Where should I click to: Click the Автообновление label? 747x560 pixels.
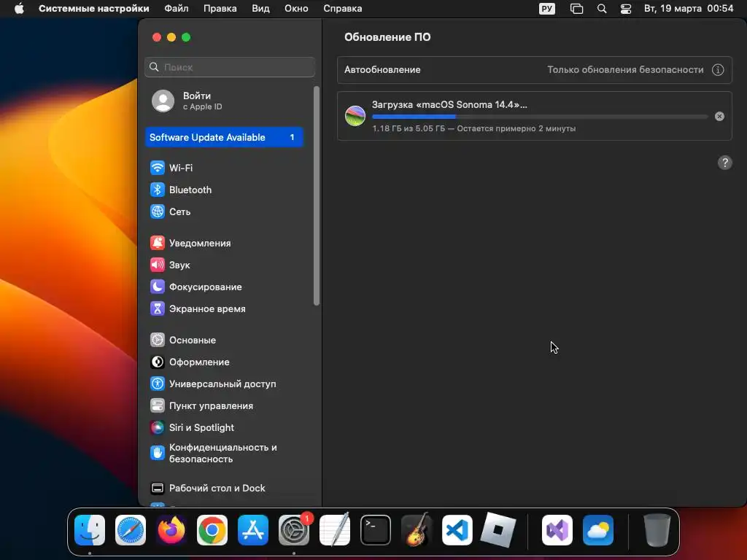click(x=382, y=69)
